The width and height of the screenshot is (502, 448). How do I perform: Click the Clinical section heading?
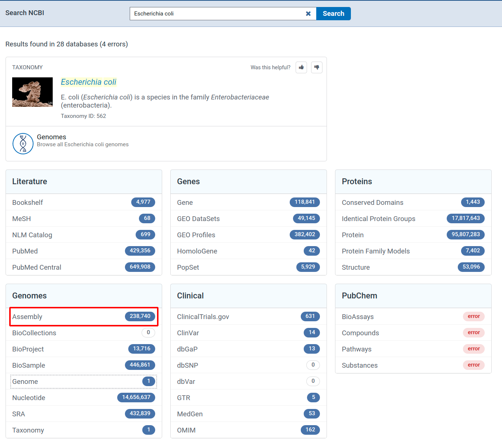[190, 296]
